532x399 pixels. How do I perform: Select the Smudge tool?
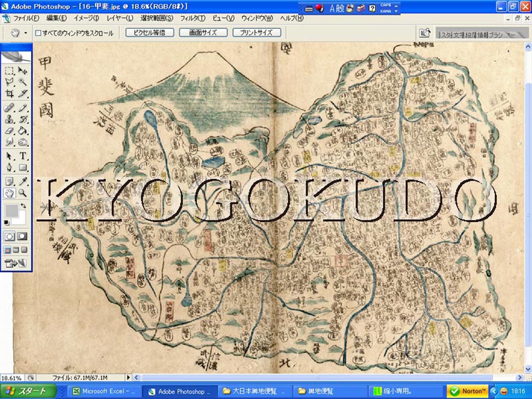pos(9,142)
